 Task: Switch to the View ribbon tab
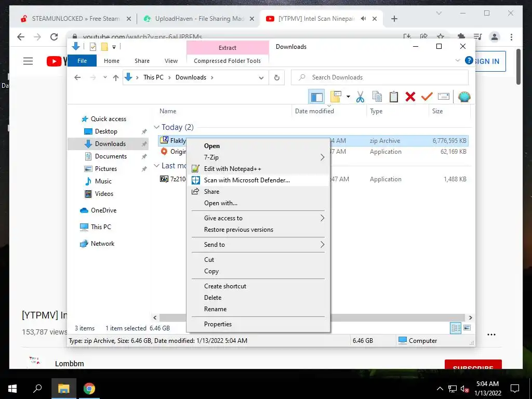point(171,61)
